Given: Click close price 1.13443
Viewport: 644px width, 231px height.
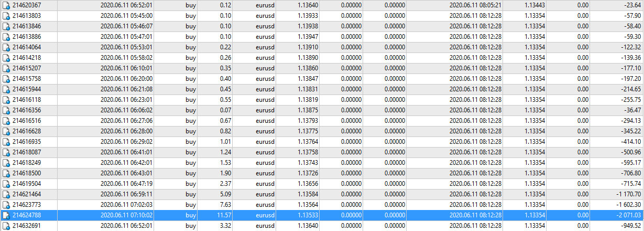Looking at the screenshot, I should point(533,5).
